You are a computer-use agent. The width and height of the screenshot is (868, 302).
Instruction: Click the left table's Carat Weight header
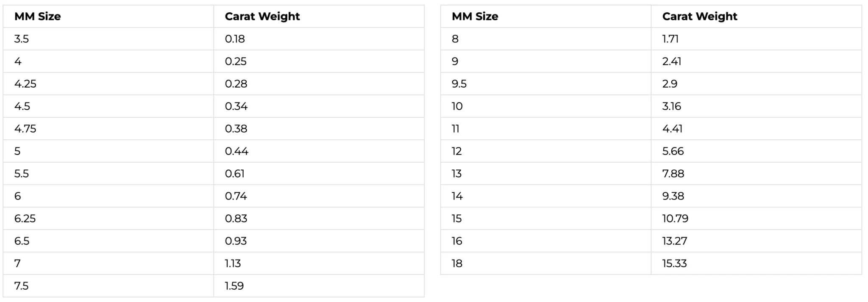click(262, 17)
